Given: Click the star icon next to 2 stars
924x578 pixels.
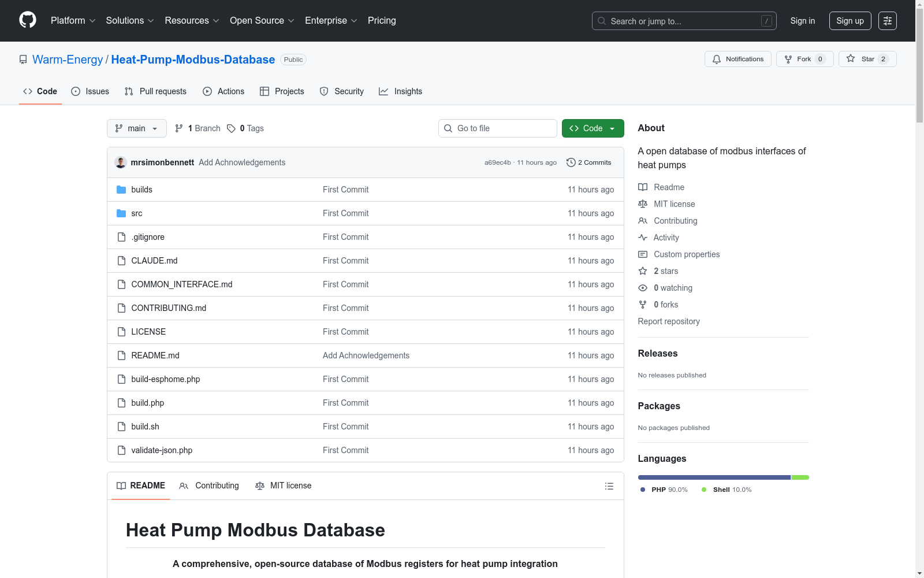Looking at the screenshot, I should [643, 271].
